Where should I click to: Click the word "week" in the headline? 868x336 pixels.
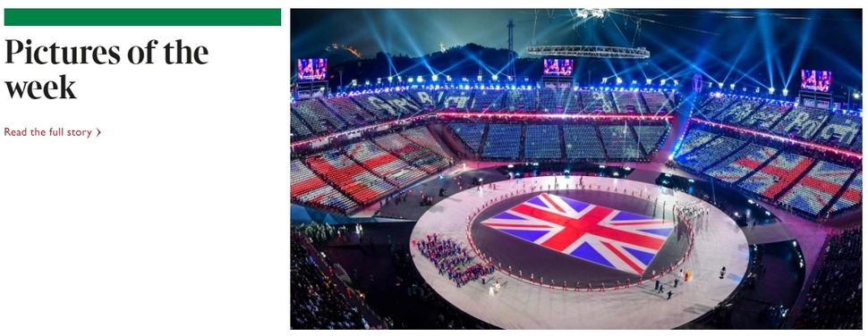click(40, 87)
